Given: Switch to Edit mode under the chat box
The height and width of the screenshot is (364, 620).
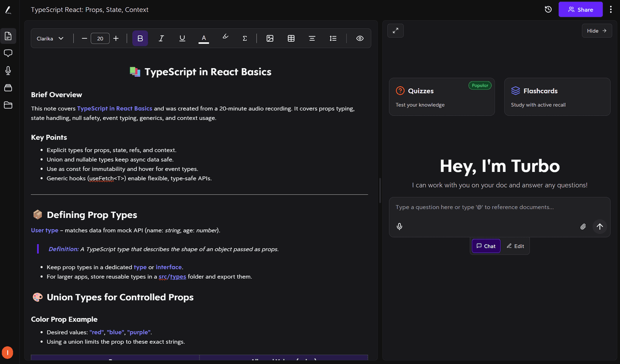Looking at the screenshot, I should (x=515, y=245).
